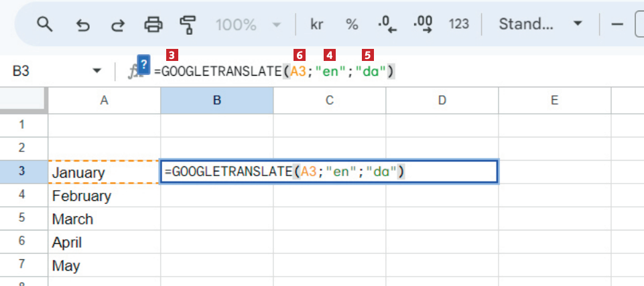This screenshot has width=644, height=286.
Task: Undo the last action
Action: [x=82, y=25]
